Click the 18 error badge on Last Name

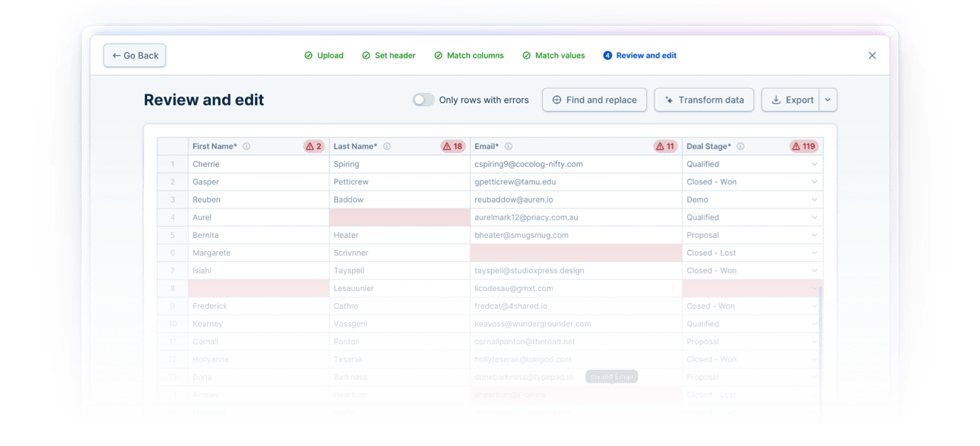pos(453,145)
